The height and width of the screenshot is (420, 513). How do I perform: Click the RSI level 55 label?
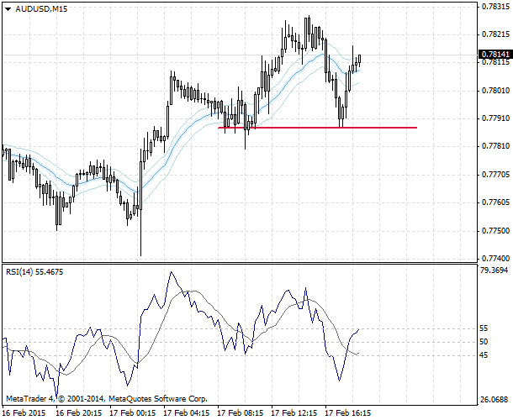click(484, 328)
